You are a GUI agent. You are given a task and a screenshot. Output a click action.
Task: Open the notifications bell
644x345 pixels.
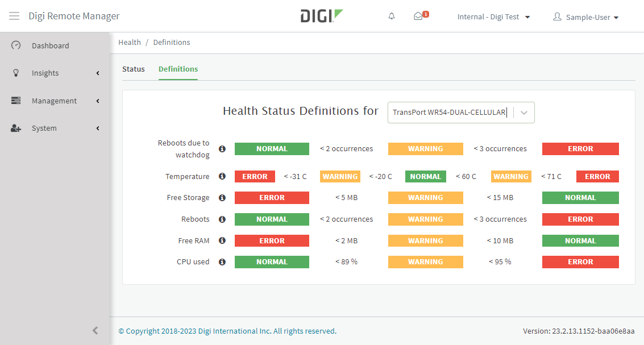click(392, 16)
